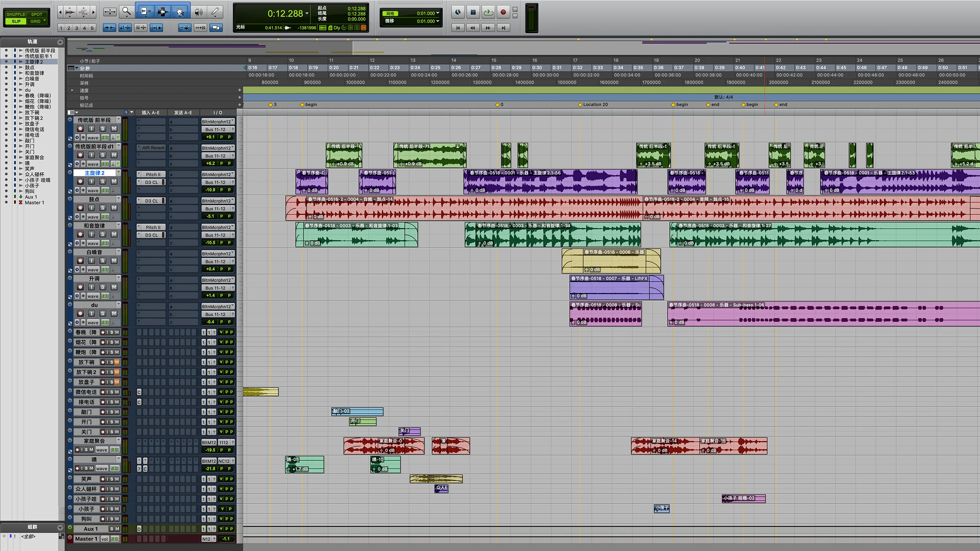Solo the 主旋律 2 track
The height and width of the screenshot is (551, 980).
(102, 181)
